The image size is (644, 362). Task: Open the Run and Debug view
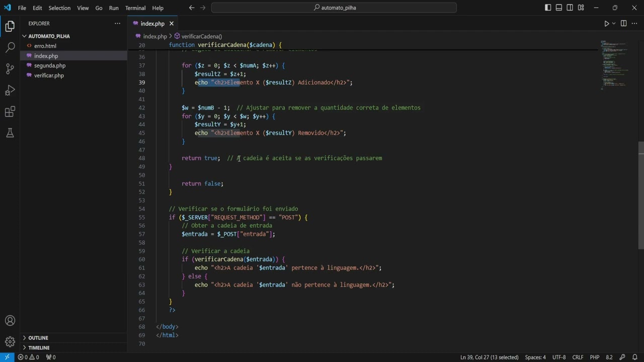point(10,90)
